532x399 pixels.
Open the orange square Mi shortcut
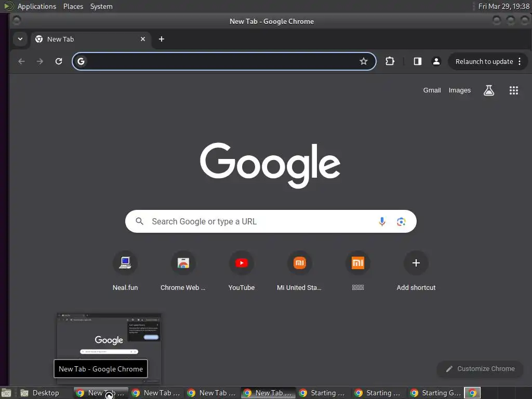point(358,270)
